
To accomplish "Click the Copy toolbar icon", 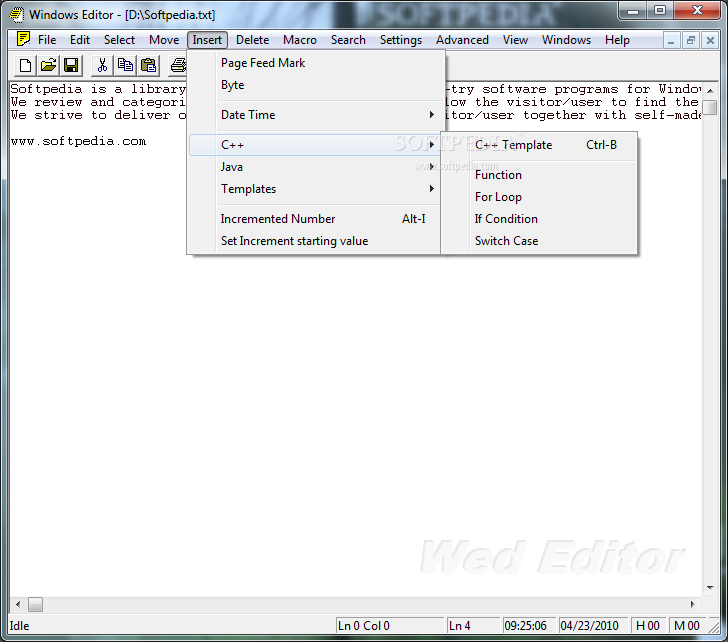I will point(125,65).
